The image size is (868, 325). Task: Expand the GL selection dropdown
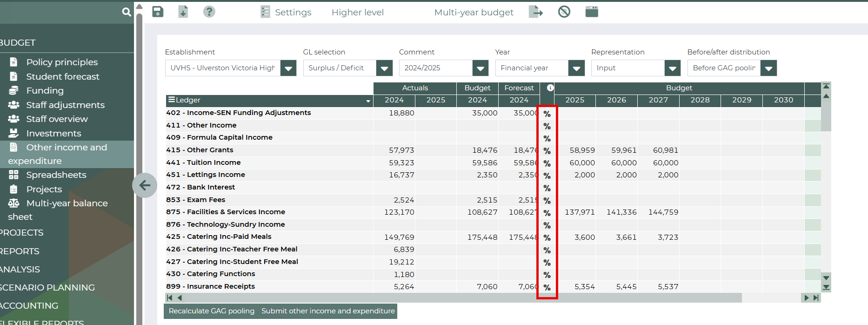tap(384, 68)
